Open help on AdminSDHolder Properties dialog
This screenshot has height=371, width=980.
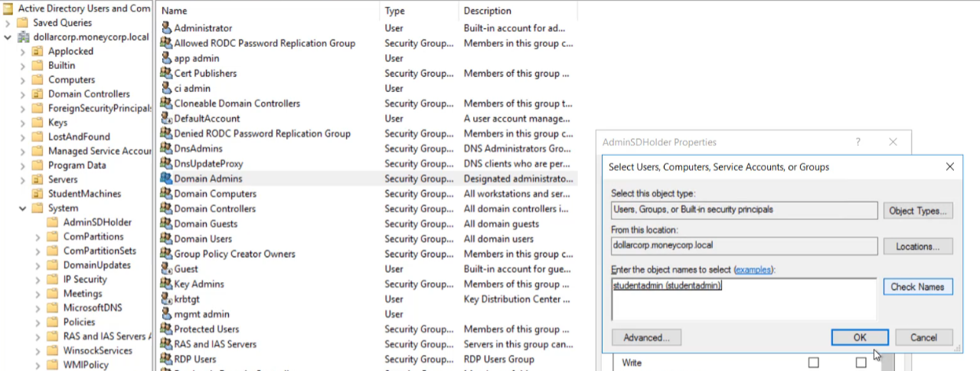pos(858,142)
